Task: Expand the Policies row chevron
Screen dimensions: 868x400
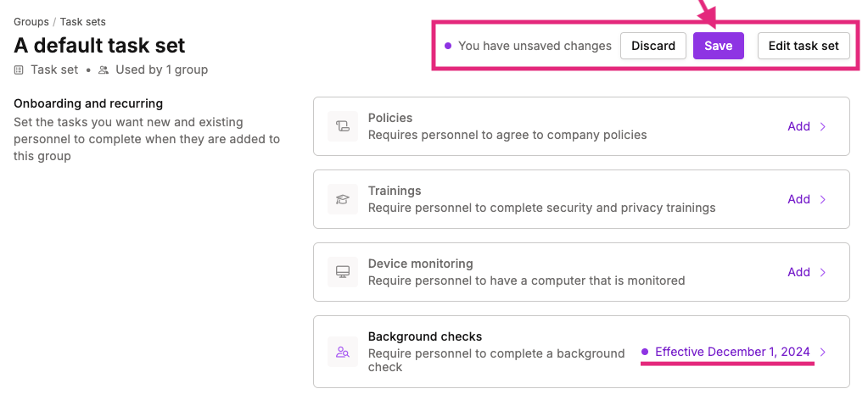Action: pos(823,126)
